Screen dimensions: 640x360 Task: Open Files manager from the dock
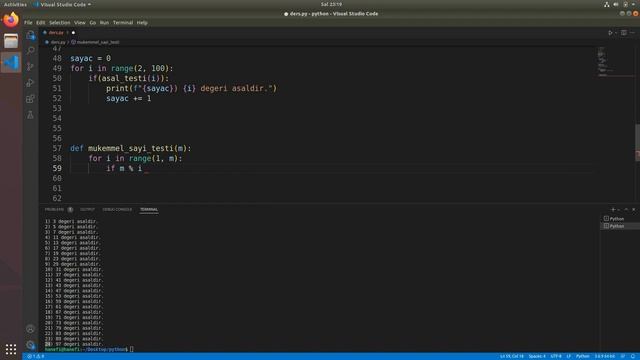click(11, 41)
